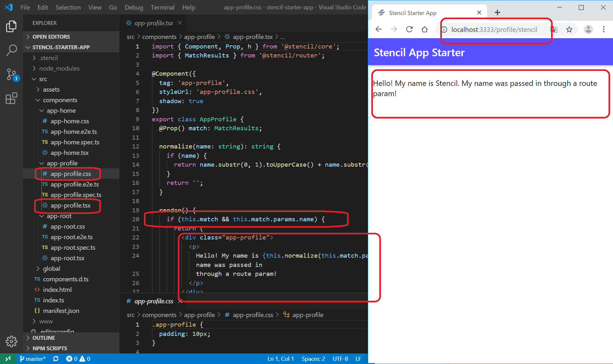Open the Manage gear icon
The image size is (613, 364).
coord(11,341)
